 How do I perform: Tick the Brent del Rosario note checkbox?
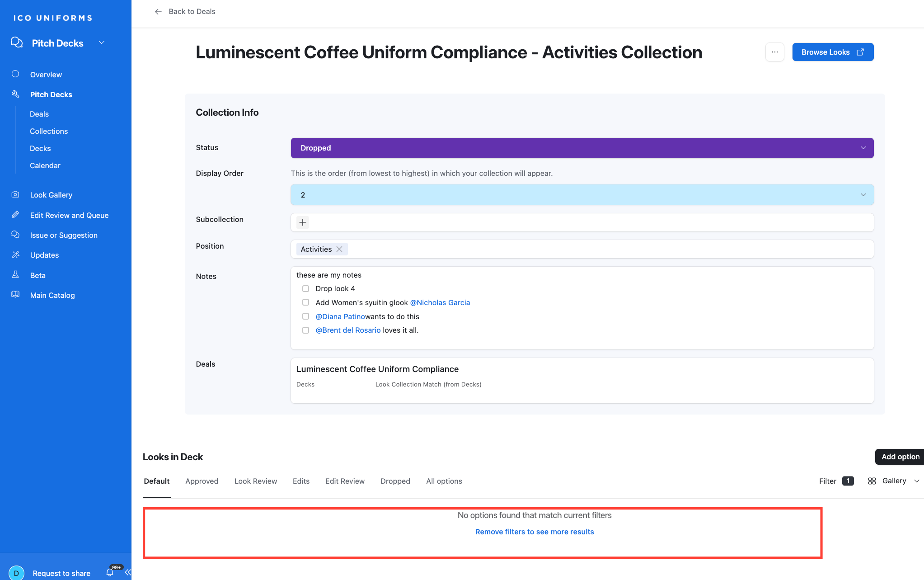pos(306,330)
